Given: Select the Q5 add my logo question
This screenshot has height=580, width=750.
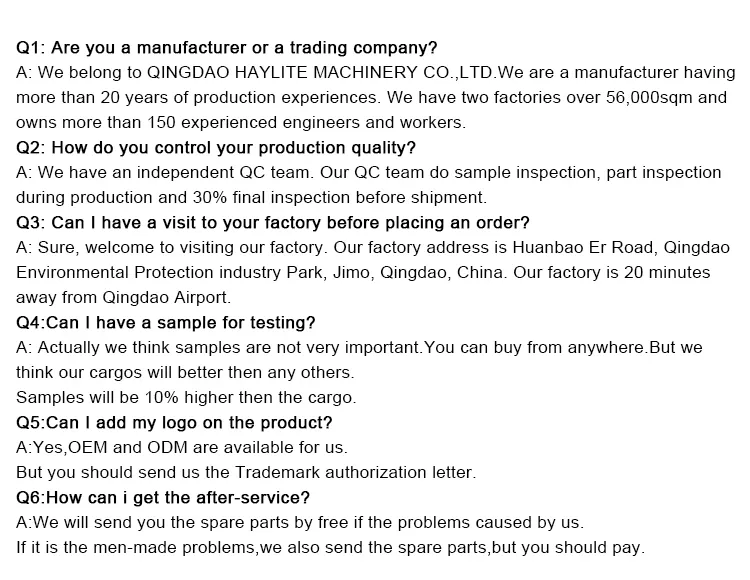Looking at the screenshot, I should [174, 422].
